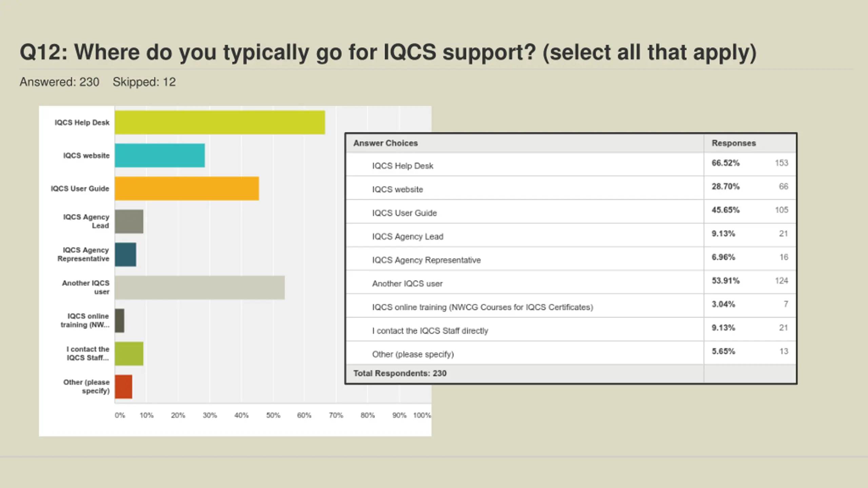Select the Answered: 230 text
This screenshot has width=868, height=488.
[59, 82]
